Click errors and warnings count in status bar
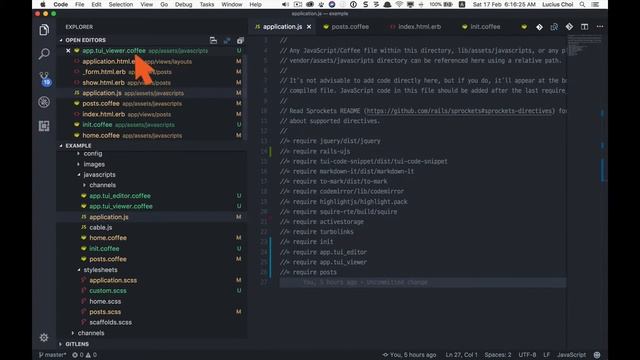 pos(84,355)
